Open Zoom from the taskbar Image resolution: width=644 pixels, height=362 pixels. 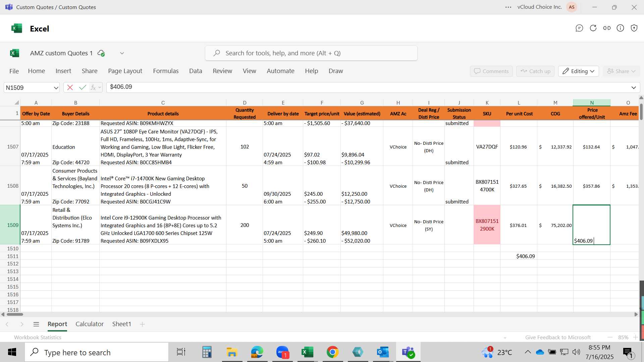[x=282, y=352]
